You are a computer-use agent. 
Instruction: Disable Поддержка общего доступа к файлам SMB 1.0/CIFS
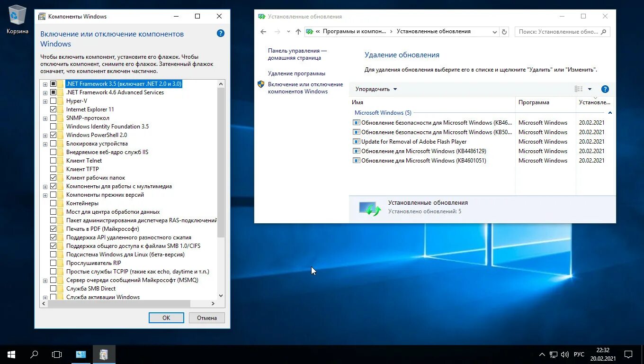pyautogui.click(x=53, y=246)
